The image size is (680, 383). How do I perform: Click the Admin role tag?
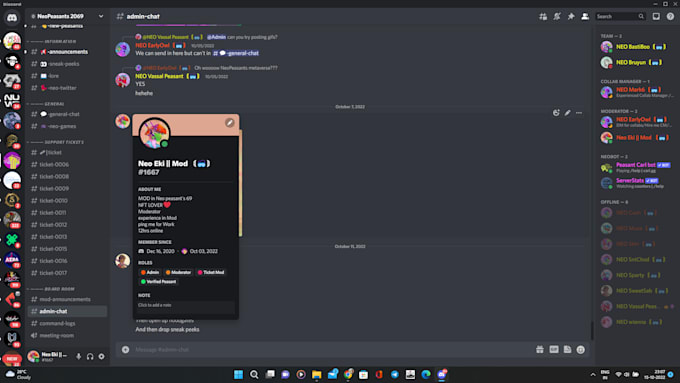150,272
